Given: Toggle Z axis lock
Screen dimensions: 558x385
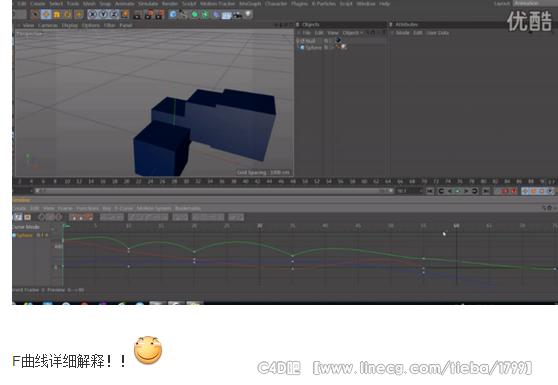Looking at the screenshot, I should 114,15.
